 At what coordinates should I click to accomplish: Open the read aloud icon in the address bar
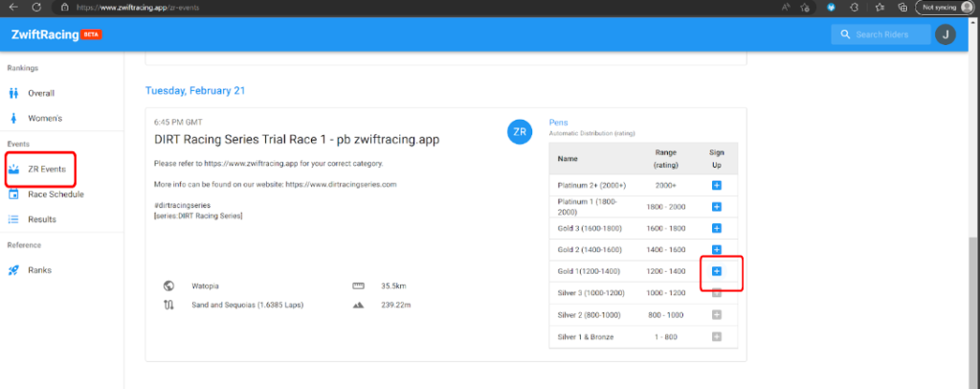coord(786,8)
